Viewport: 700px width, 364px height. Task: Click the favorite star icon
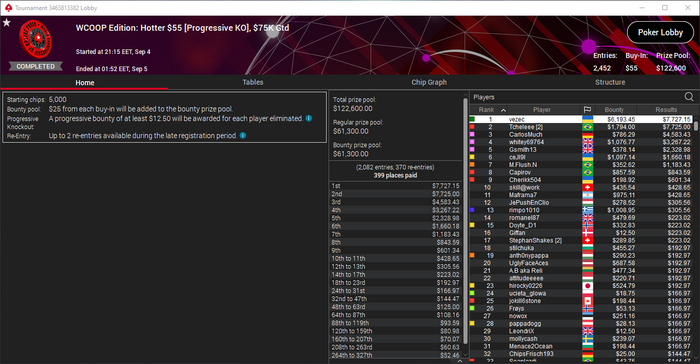(7, 22)
